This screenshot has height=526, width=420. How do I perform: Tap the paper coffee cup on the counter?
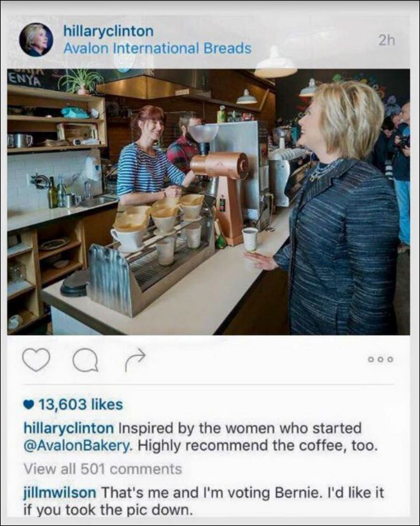[250, 240]
